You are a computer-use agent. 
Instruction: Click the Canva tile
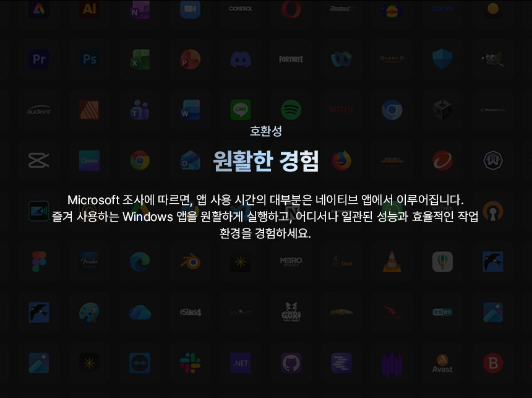pos(89,160)
